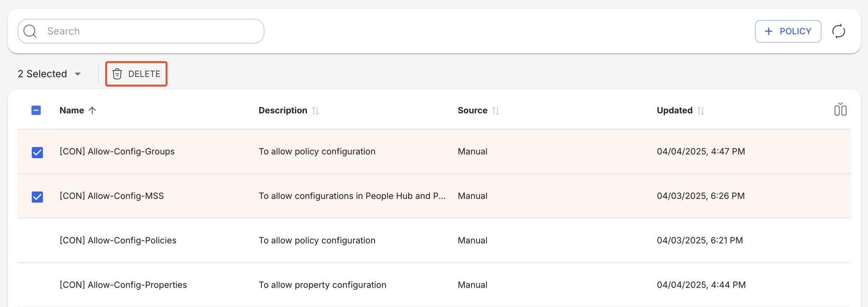Open the [CON] Allow-Config-Policies row
This screenshot has width=868, height=307.
(x=118, y=240)
